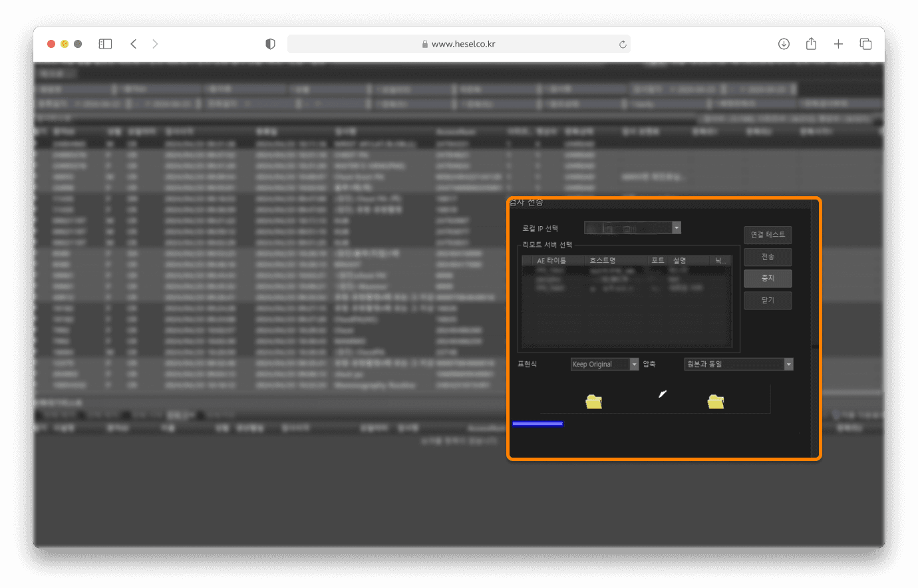The width and height of the screenshot is (918, 588).
Task: Open the 표현식 Keep Original dropdown
Action: (x=605, y=365)
